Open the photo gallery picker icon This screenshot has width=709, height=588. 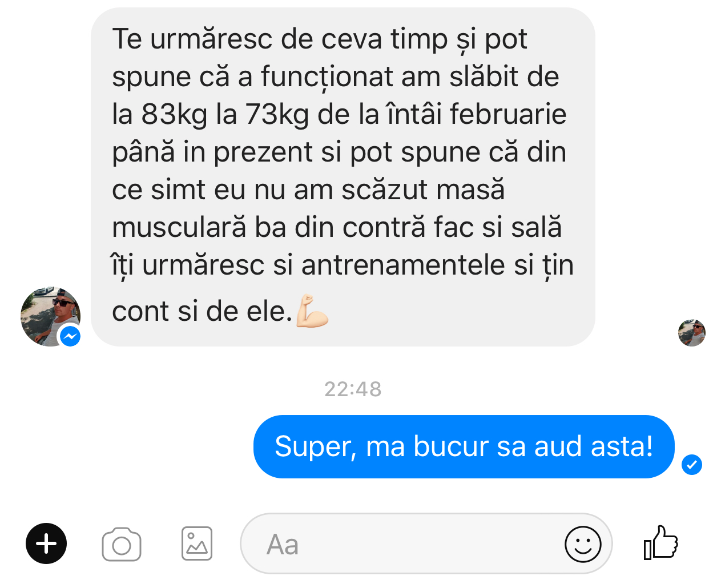tap(197, 543)
